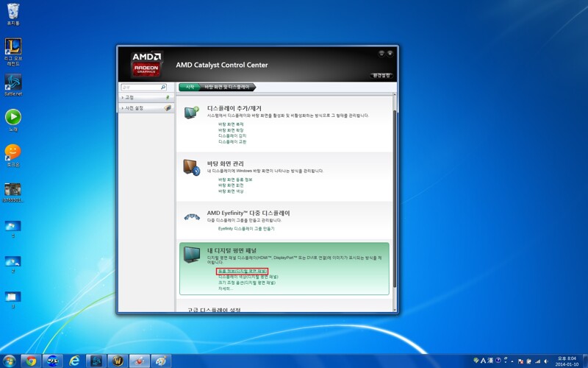Open Google Chrome from the taskbar
Viewport: 588px width, 368px height.
(x=31, y=361)
